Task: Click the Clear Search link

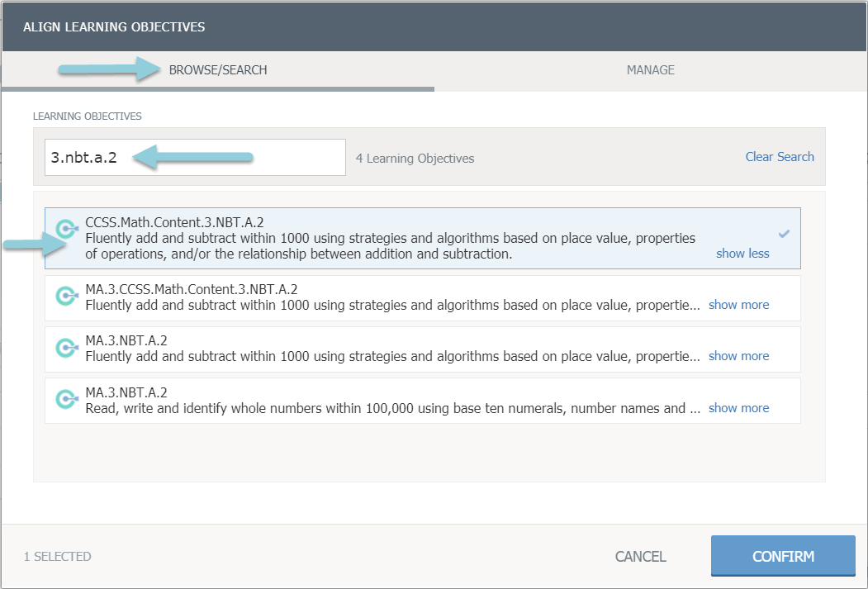Action: (779, 157)
